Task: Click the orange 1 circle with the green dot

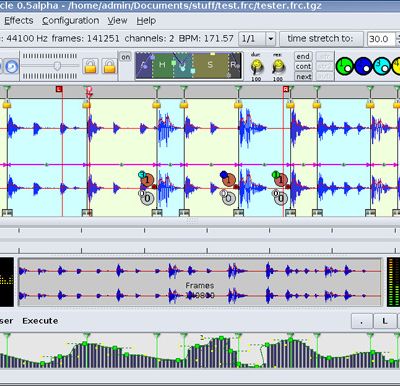Action: pos(281,180)
